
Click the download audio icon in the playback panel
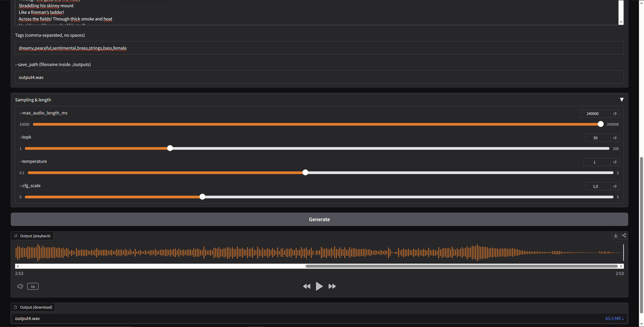pyautogui.click(x=616, y=236)
